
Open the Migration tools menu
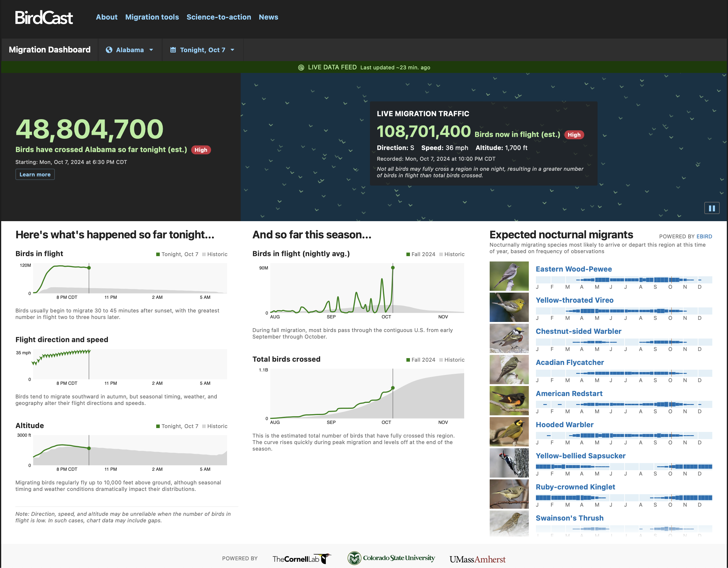152,17
